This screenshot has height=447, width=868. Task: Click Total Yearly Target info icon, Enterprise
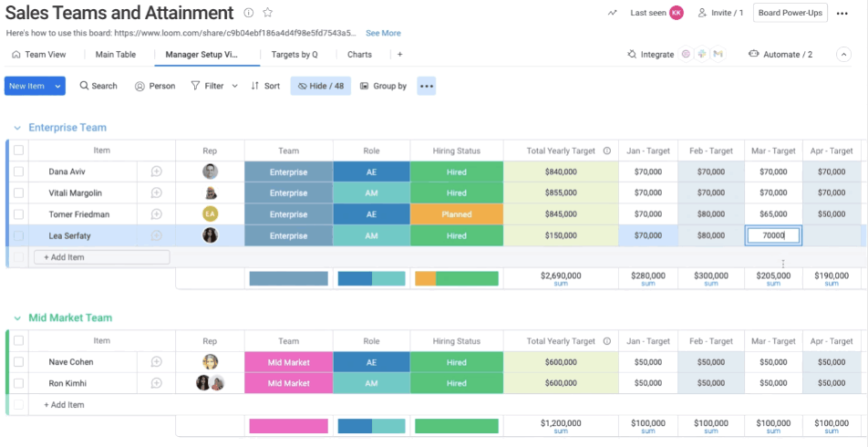(606, 151)
